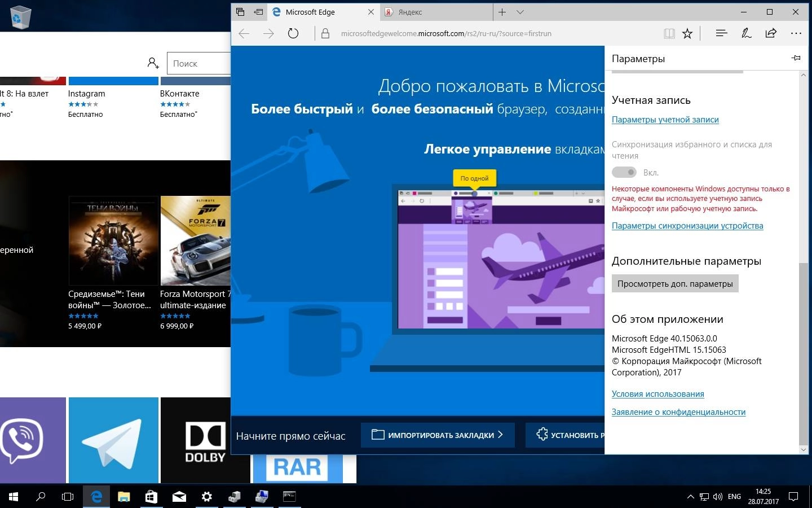Pin the Параметры settings pane

click(x=796, y=58)
